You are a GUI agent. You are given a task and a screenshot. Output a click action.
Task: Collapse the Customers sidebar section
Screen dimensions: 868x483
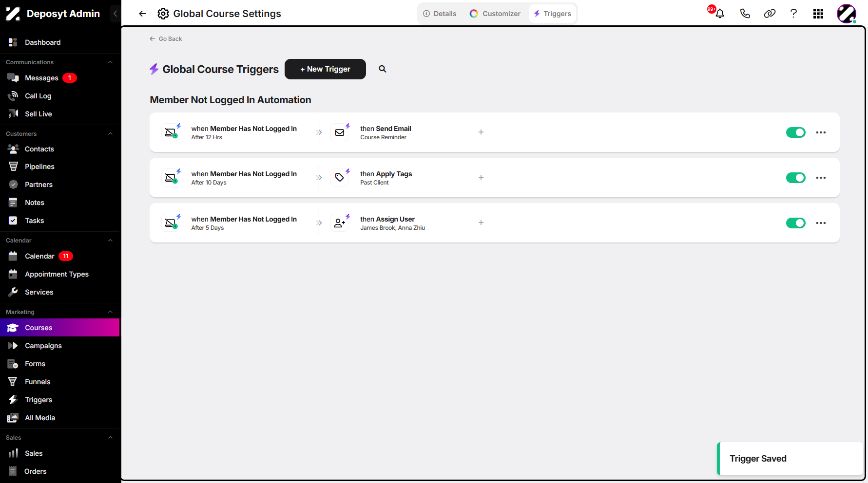[110, 134]
